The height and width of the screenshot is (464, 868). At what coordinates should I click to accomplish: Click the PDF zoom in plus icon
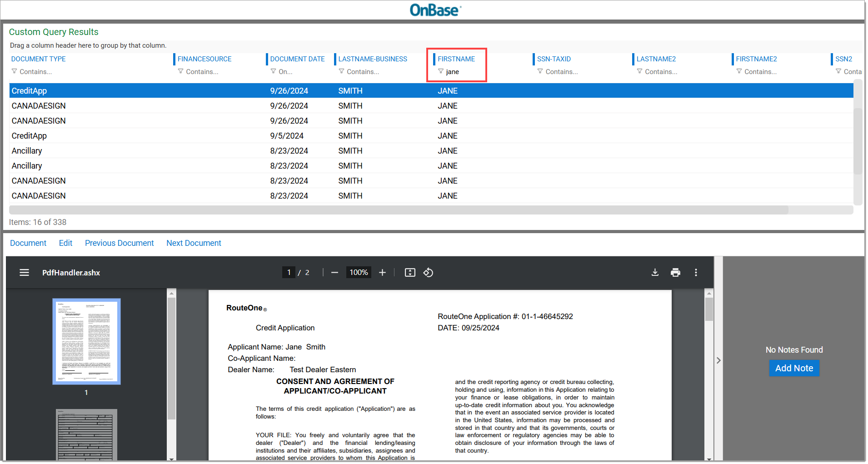[383, 273]
